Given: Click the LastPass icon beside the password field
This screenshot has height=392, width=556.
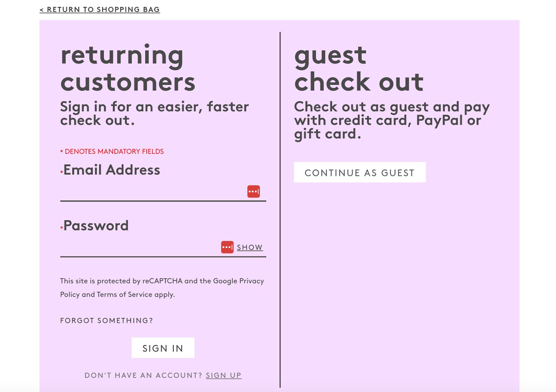Looking at the screenshot, I should (228, 247).
